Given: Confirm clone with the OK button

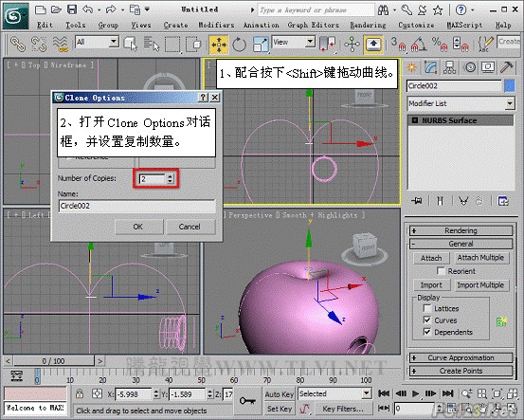Looking at the screenshot, I should coord(139,227).
